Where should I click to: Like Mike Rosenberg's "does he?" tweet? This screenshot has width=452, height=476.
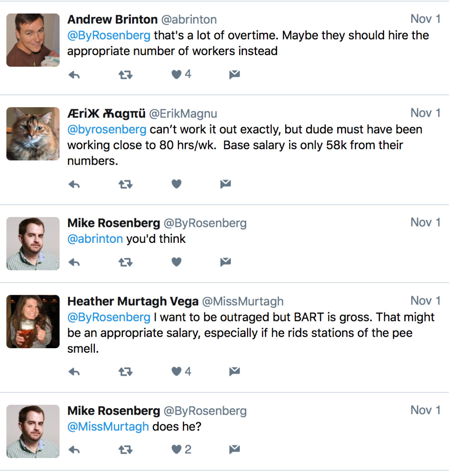(177, 450)
